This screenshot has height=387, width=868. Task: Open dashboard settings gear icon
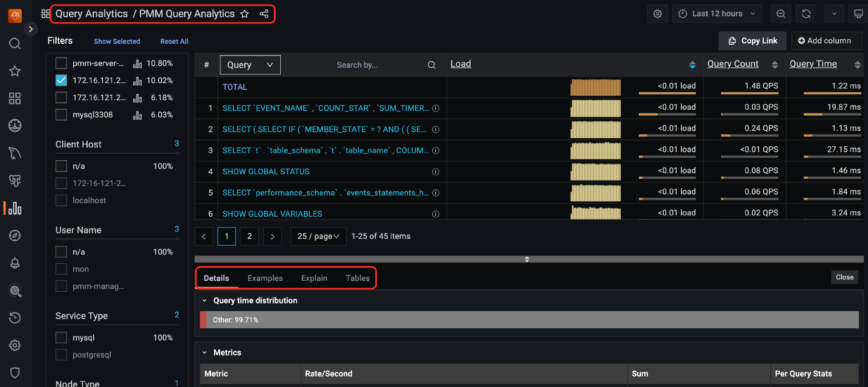coord(657,14)
